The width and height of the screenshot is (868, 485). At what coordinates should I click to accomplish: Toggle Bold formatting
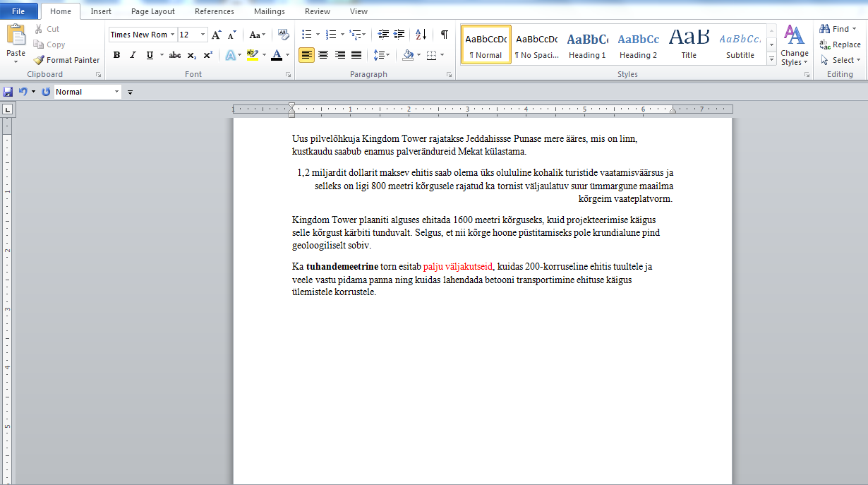click(x=116, y=55)
